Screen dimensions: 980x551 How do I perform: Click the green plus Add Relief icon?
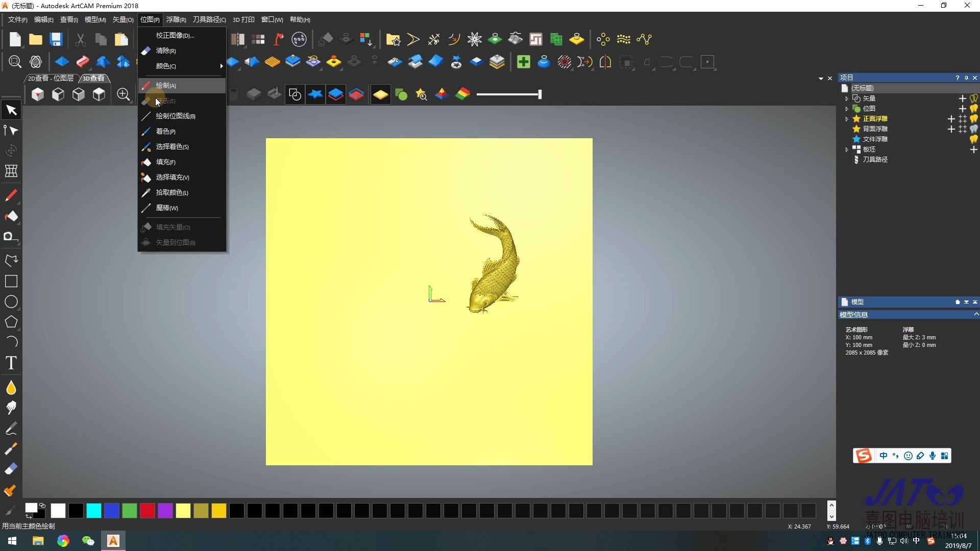point(523,62)
